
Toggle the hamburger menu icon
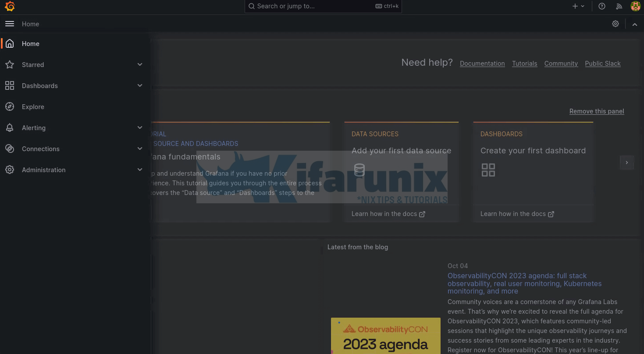point(10,24)
